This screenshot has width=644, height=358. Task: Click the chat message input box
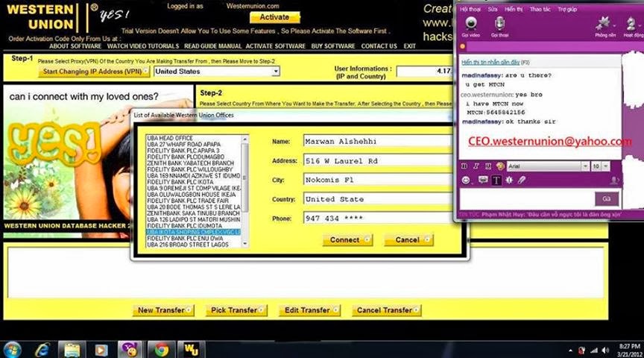[527, 200]
